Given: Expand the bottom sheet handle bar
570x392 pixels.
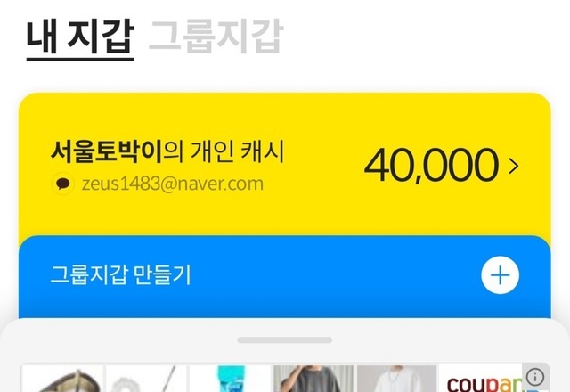Looking at the screenshot, I should coord(285,340).
